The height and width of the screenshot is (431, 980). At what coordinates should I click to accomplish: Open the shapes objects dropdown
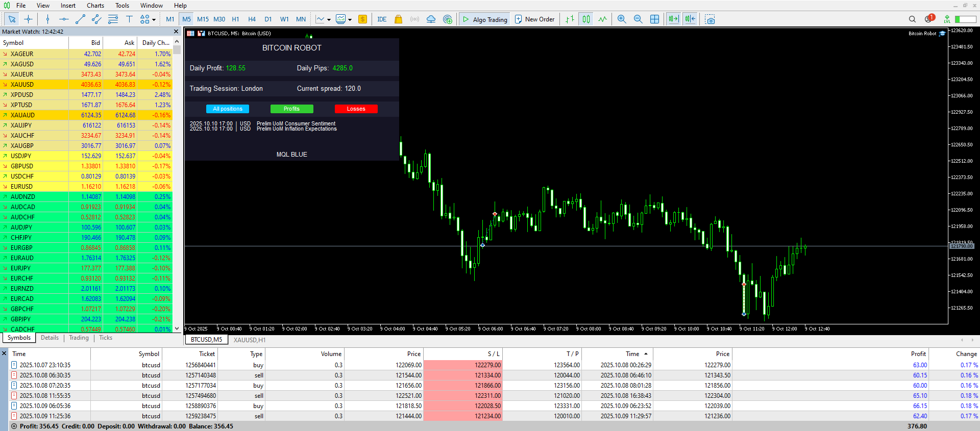(x=148, y=19)
